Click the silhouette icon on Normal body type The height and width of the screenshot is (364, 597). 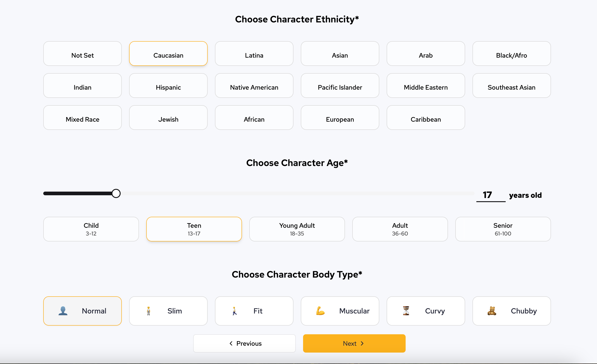click(63, 311)
